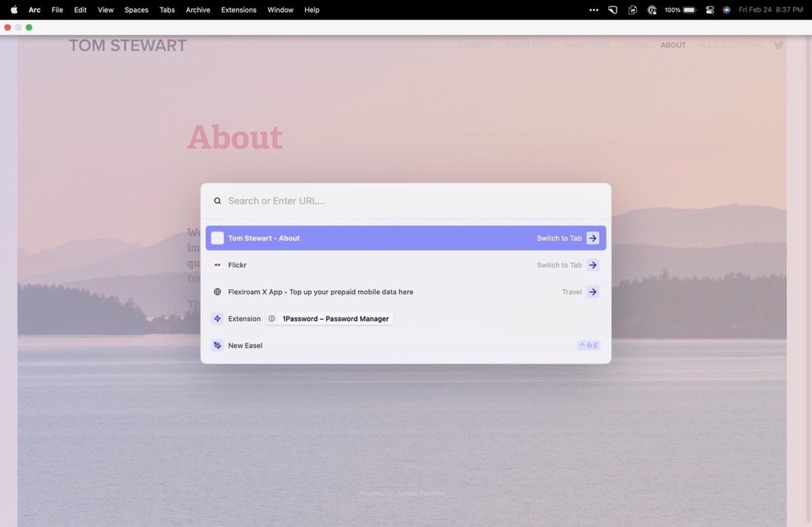Go to the OTHER nav link
812x527 pixels.
pos(635,45)
